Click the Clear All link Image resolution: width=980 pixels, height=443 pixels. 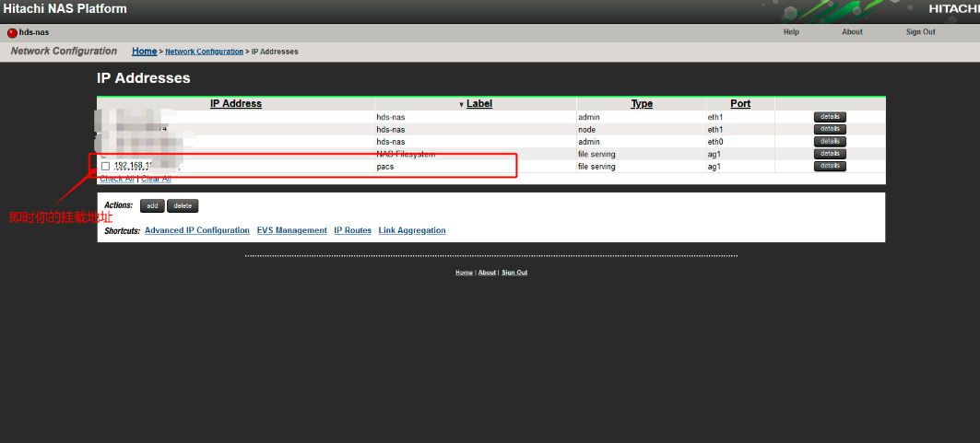(x=156, y=179)
